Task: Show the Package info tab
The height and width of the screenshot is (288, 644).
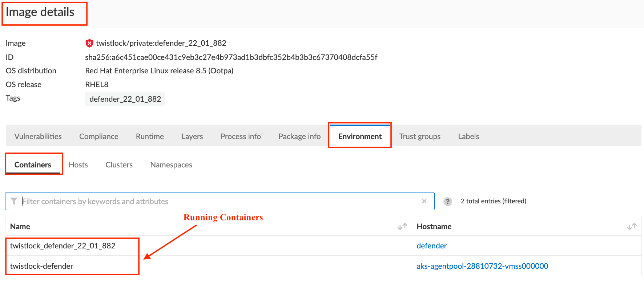Action: coord(299,137)
